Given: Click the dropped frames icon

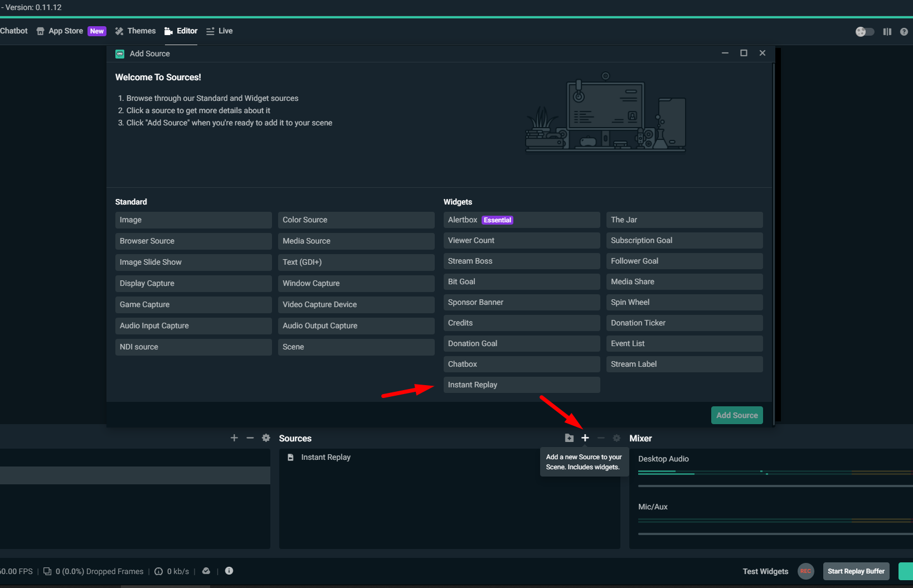Looking at the screenshot, I should click(x=47, y=571).
